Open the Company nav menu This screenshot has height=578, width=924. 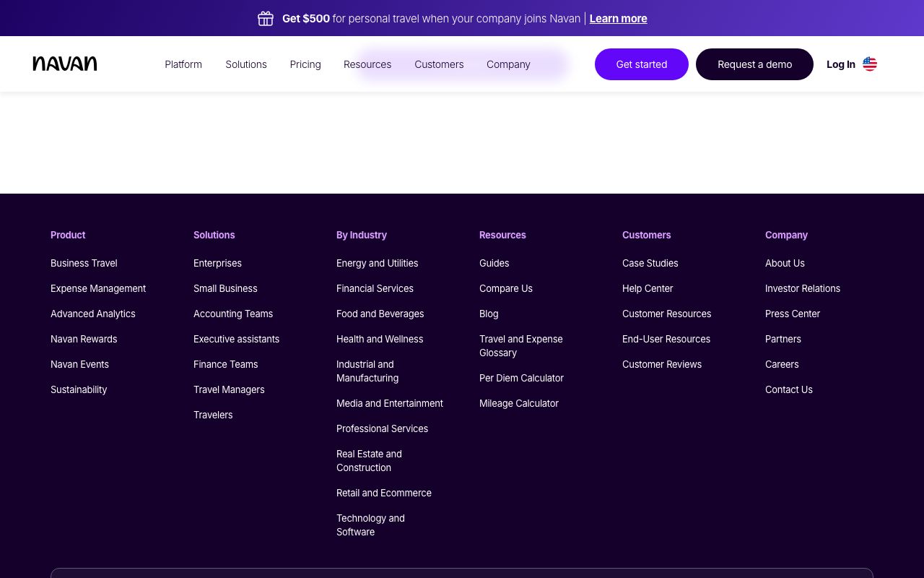click(508, 64)
